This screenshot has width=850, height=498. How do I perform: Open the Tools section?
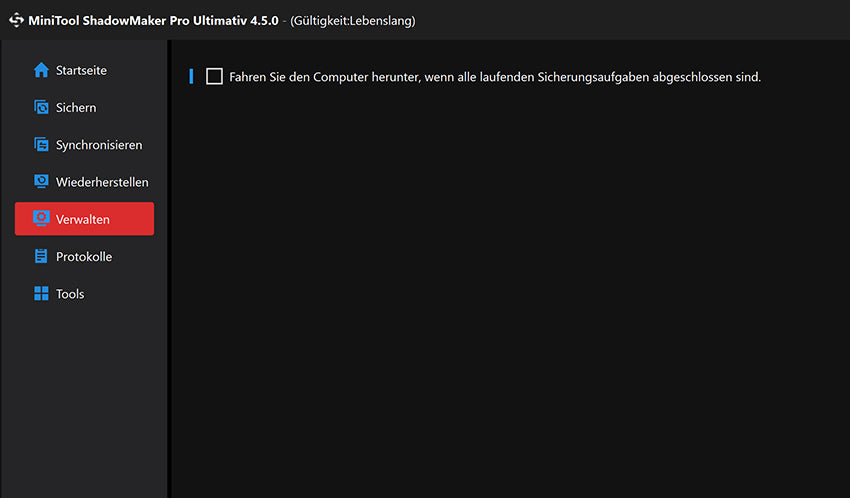pyautogui.click(x=70, y=294)
